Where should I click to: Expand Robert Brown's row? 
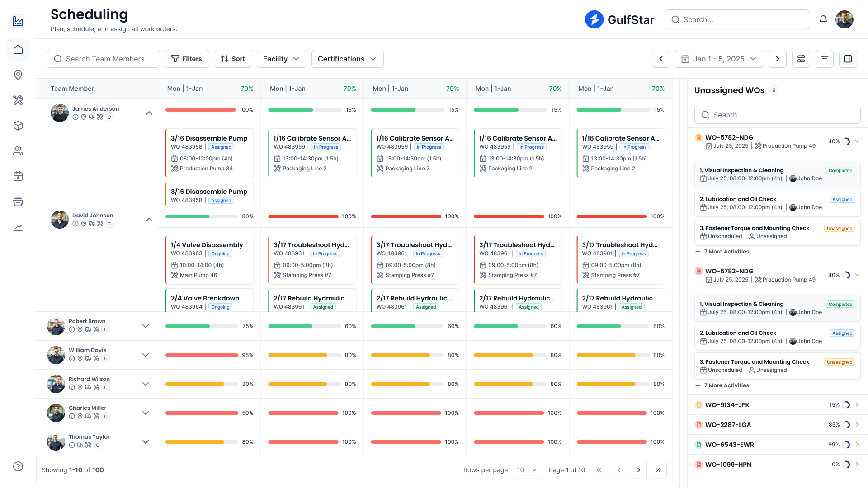146,326
